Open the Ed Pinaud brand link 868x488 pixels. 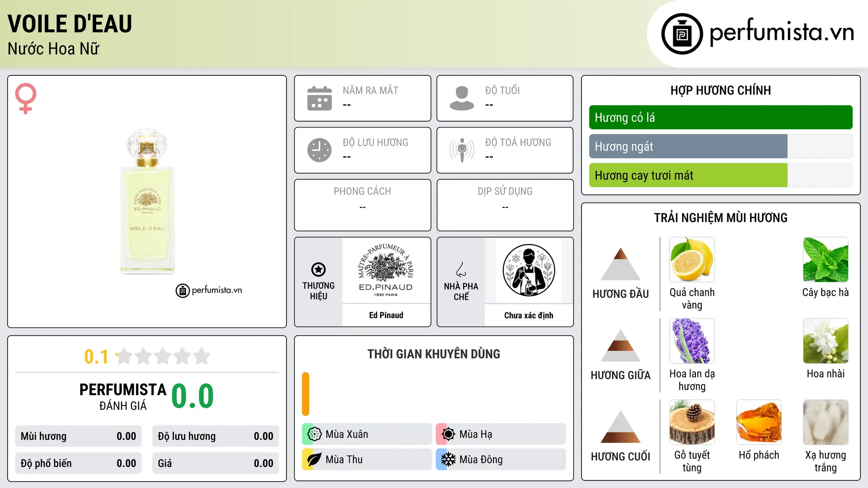click(386, 315)
